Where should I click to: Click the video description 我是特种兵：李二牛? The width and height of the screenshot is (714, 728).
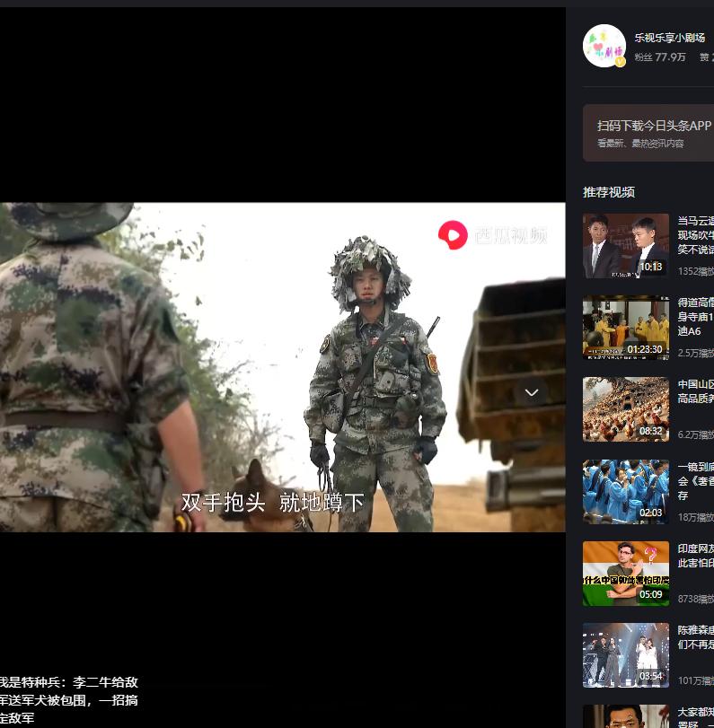[x=69, y=700]
